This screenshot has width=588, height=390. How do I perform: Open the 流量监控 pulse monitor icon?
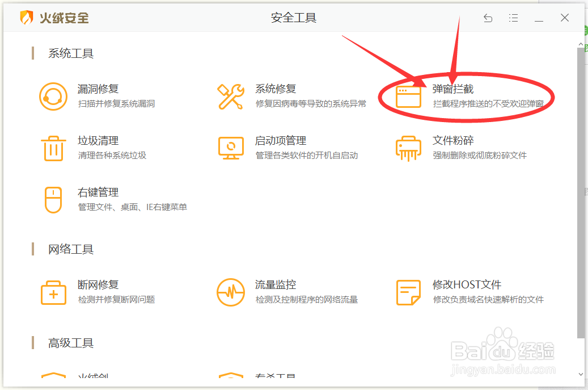(x=231, y=292)
